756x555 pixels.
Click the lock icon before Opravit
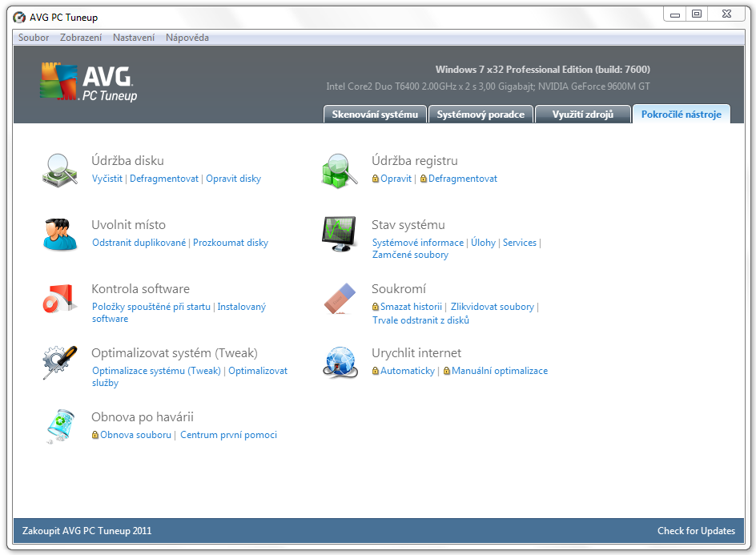[x=376, y=179]
